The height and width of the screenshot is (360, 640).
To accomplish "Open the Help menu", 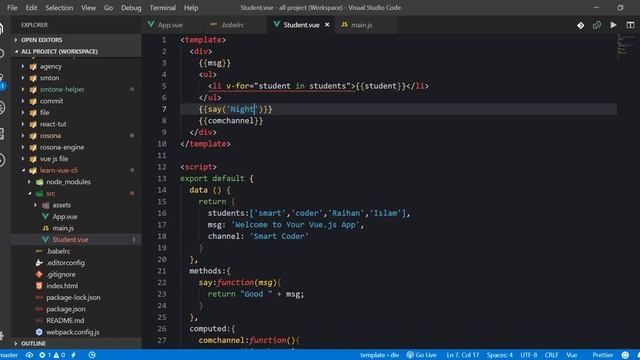I will coord(191,8).
